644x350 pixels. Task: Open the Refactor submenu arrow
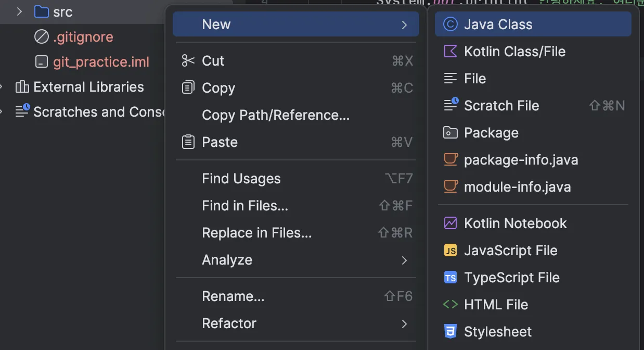click(x=404, y=323)
